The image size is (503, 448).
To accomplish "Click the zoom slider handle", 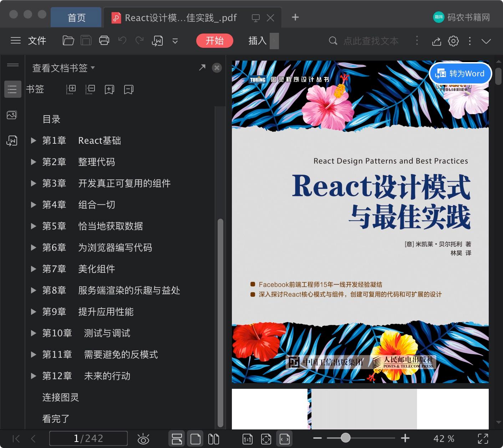I will pos(345,438).
